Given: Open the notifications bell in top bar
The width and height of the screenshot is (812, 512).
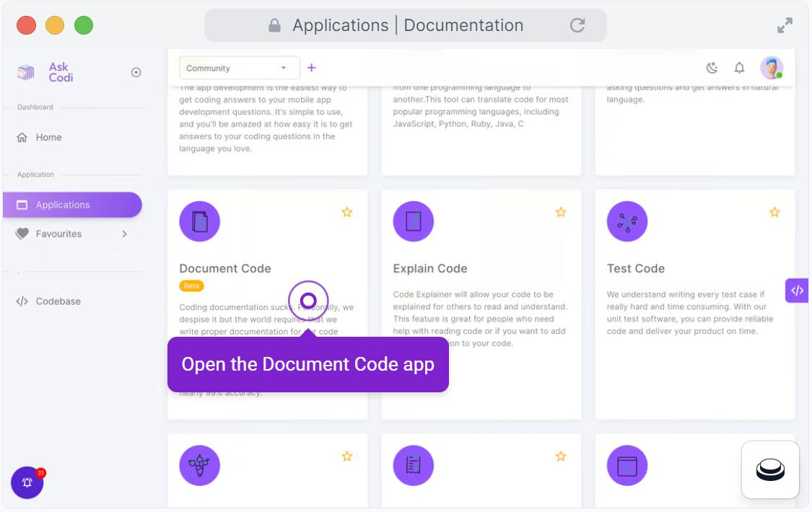Looking at the screenshot, I should 739,68.
